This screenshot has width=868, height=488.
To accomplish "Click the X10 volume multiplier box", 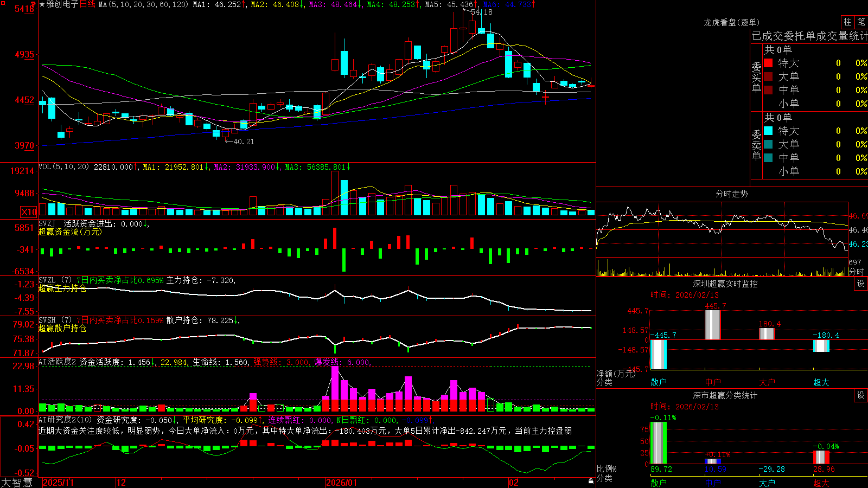I will [x=29, y=212].
